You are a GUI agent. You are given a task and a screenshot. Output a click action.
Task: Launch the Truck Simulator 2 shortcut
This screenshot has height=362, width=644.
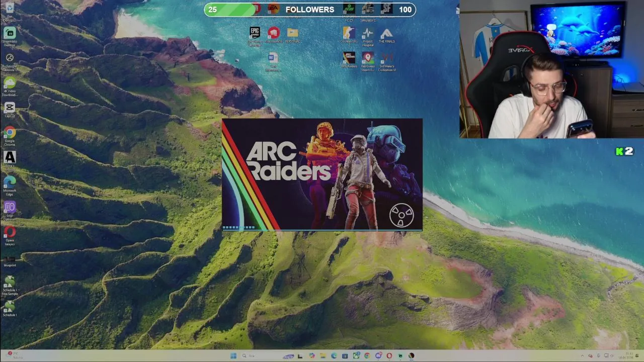click(x=368, y=12)
